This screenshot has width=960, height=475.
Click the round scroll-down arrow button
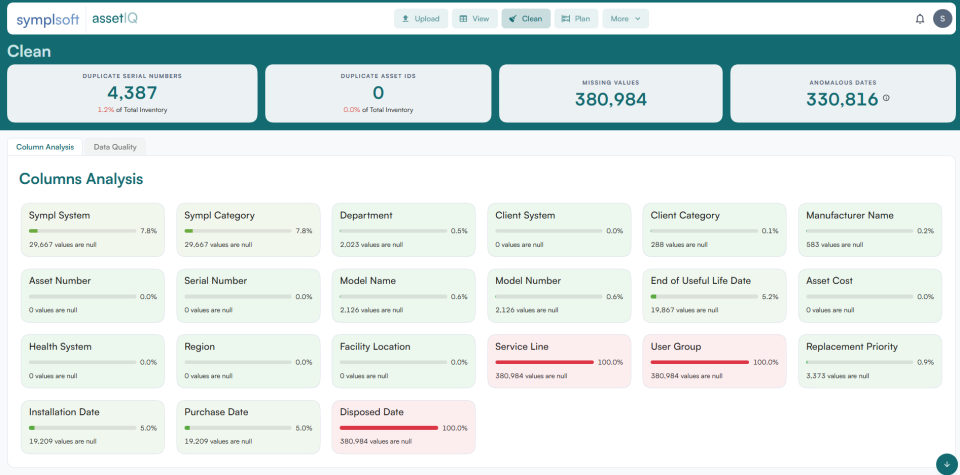pos(947,464)
